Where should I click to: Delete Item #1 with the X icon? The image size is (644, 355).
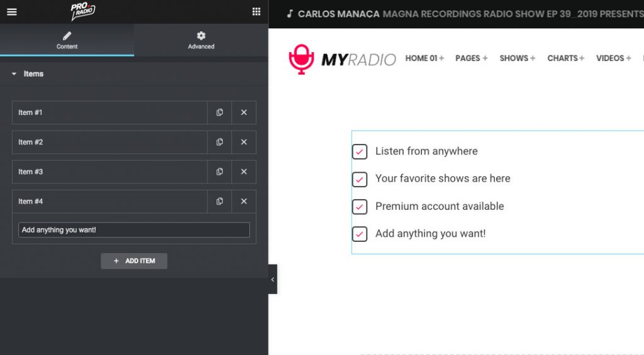[x=244, y=112]
